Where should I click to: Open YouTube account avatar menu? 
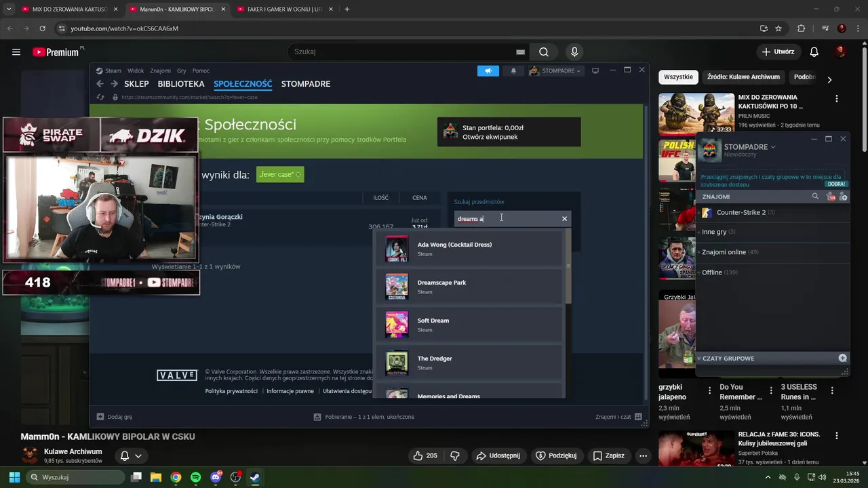click(x=840, y=52)
